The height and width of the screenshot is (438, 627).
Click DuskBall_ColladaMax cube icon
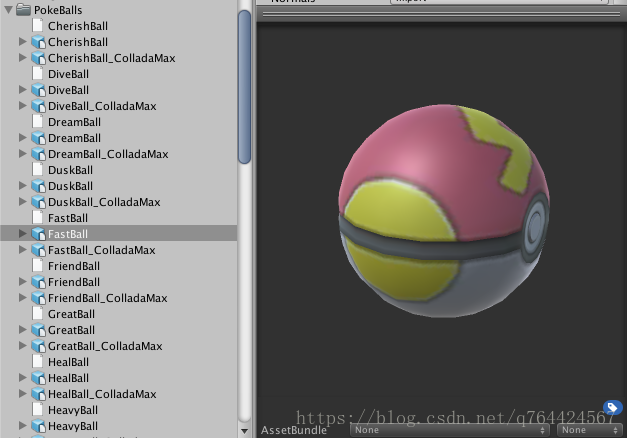(x=38, y=202)
